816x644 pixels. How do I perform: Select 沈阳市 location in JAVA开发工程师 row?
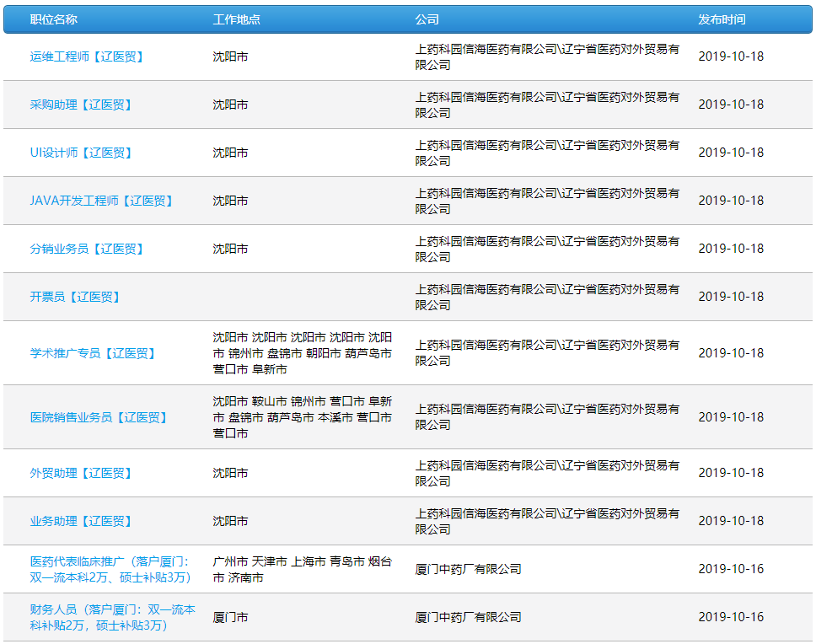pyautogui.click(x=230, y=201)
